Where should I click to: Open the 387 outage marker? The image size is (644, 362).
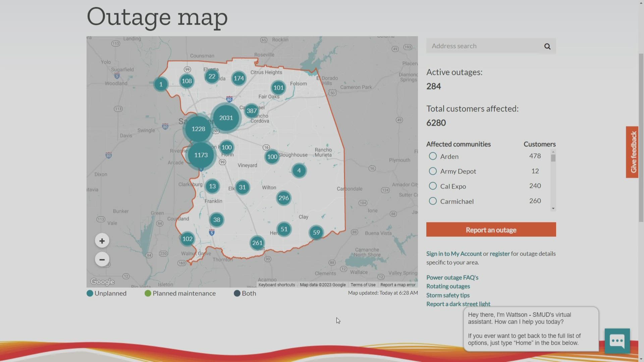coord(252,111)
